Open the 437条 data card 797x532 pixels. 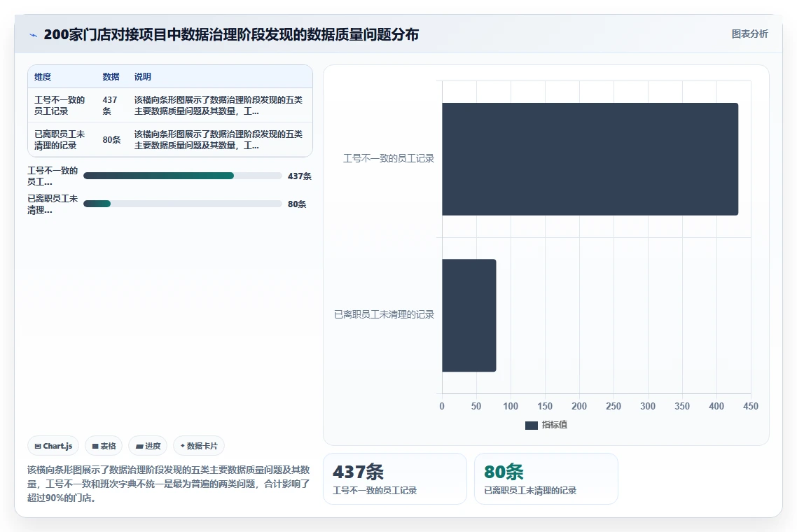click(x=395, y=479)
